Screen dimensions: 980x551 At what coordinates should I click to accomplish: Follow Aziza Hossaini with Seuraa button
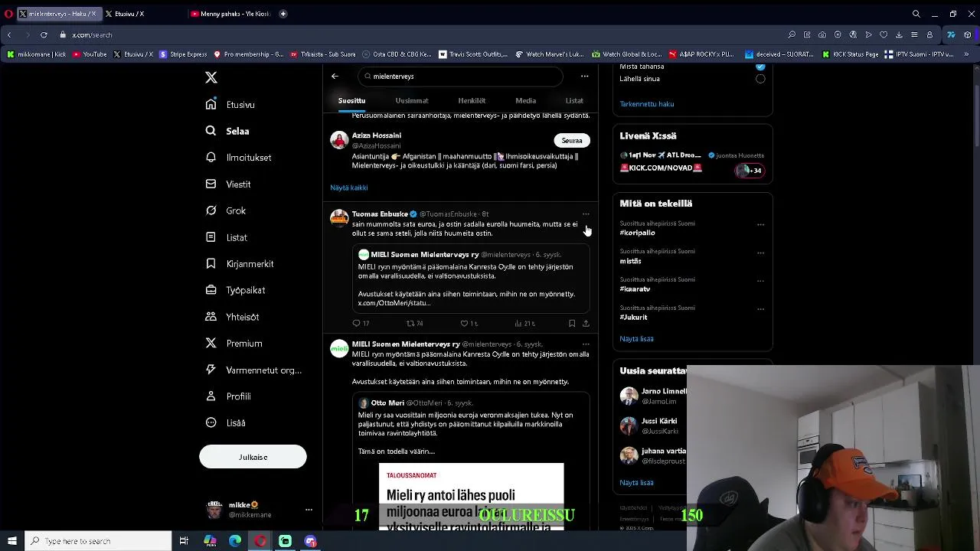click(572, 140)
